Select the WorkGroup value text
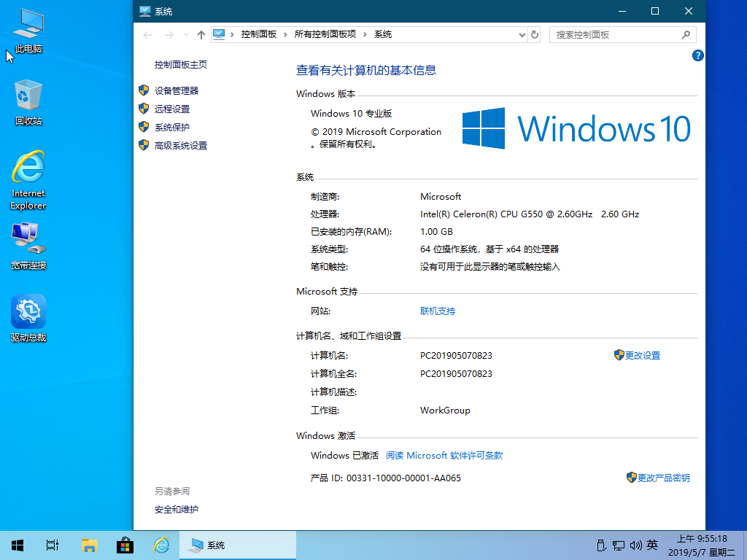Viewport: 747px width, 560px height. pos(445,411)
